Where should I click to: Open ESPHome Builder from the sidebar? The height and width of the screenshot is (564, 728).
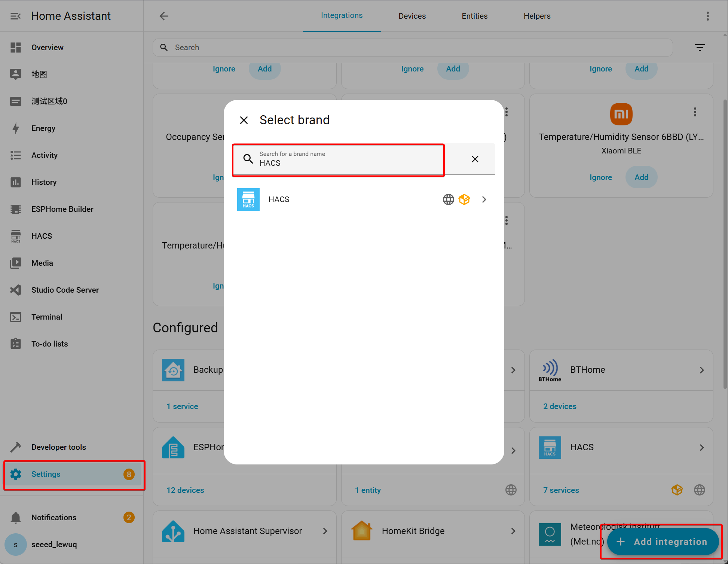62,209
